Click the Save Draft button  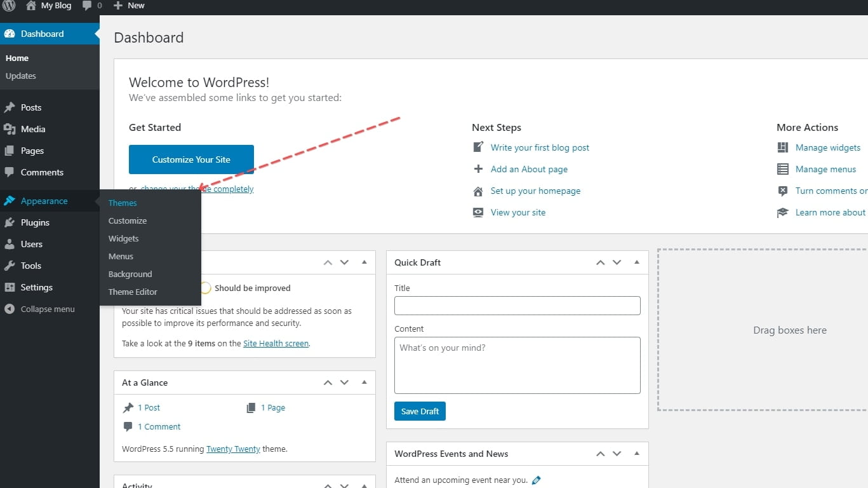point(420,411)
